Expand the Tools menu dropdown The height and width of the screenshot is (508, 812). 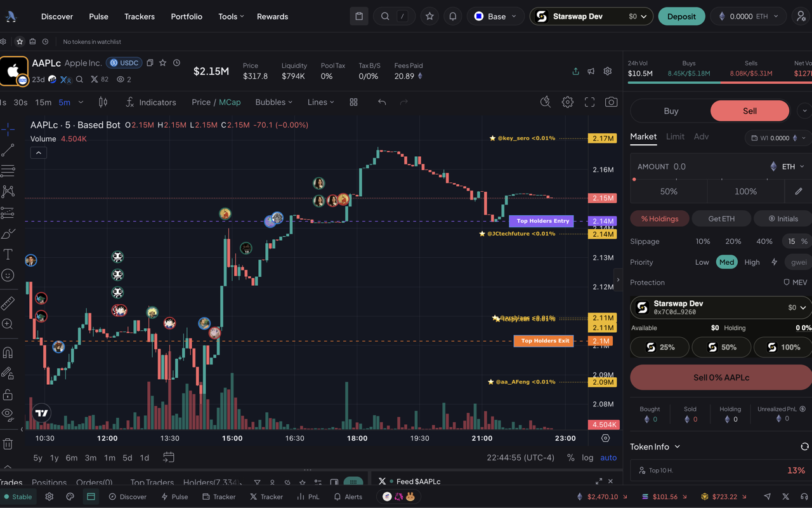pyautogui.click(x=231, y=17)
